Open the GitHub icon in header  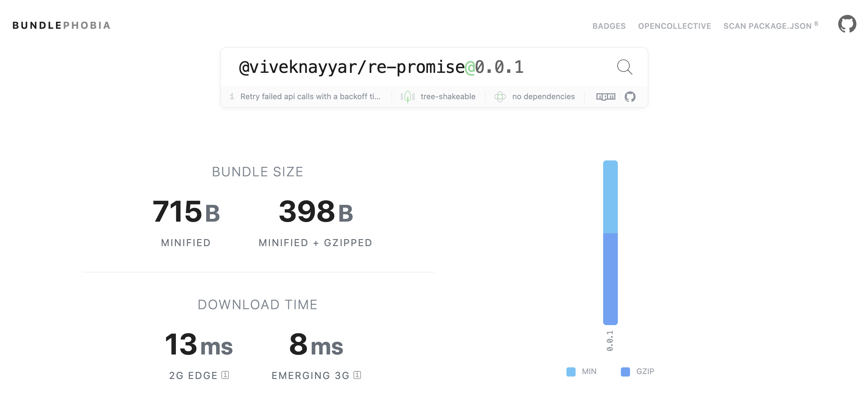pos(847,24)
